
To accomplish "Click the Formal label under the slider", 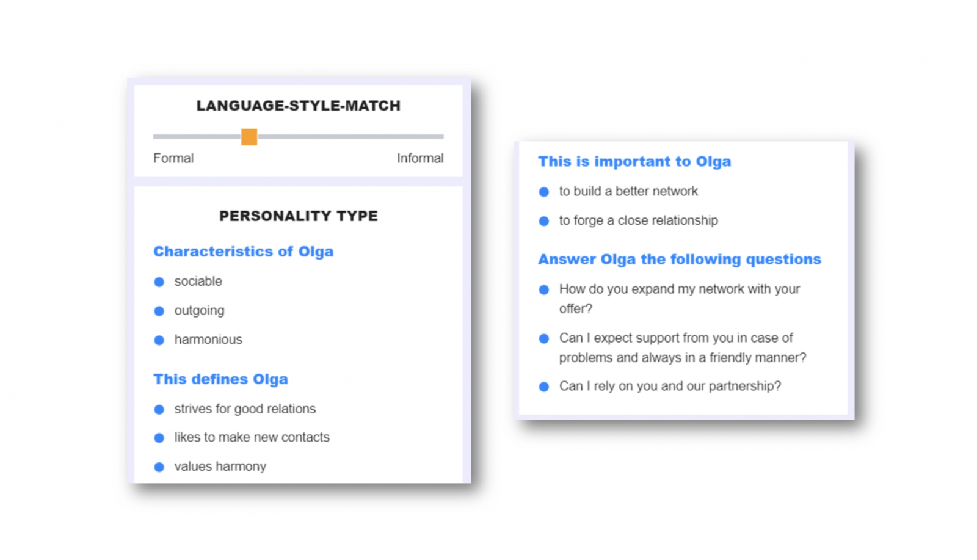I will 173,158.
